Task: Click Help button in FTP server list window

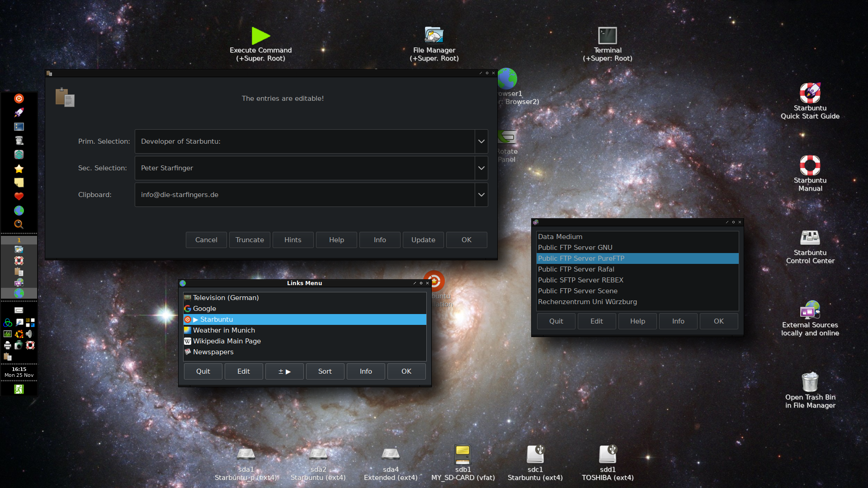Action: [x=637, y=321]
